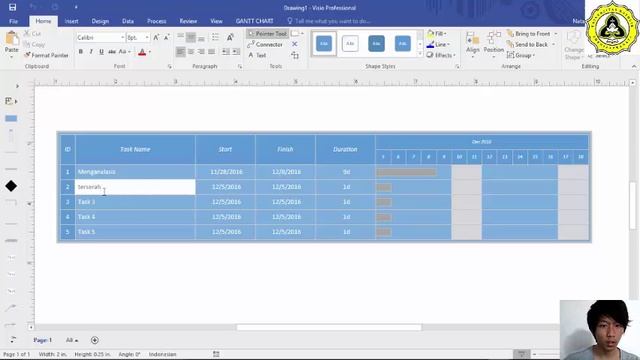
Task: Click the Connection Point X tool
Action: (x=295, y=44)
